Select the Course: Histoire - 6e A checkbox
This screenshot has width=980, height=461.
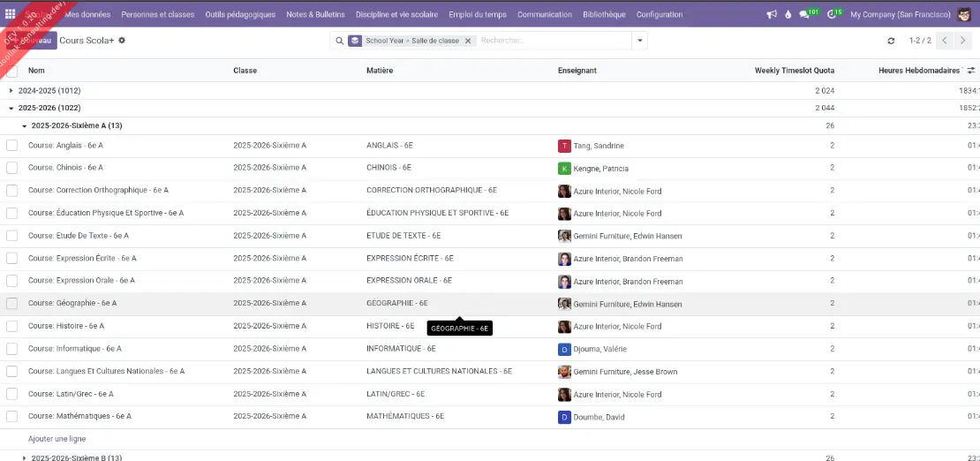coord(11,326)
